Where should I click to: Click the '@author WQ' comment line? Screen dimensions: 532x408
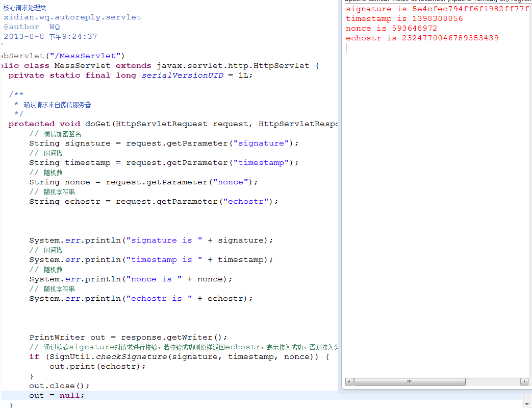pos(32,27)
